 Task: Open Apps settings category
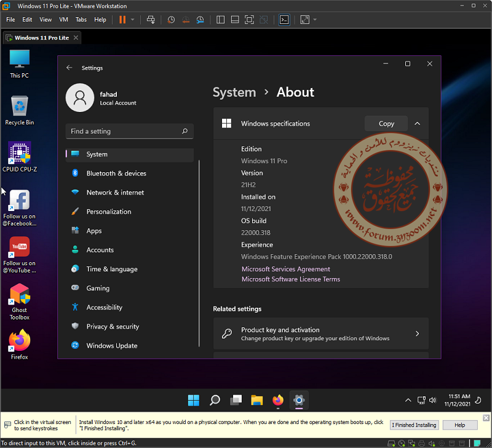pyautogui.click(x=129, y=231)
